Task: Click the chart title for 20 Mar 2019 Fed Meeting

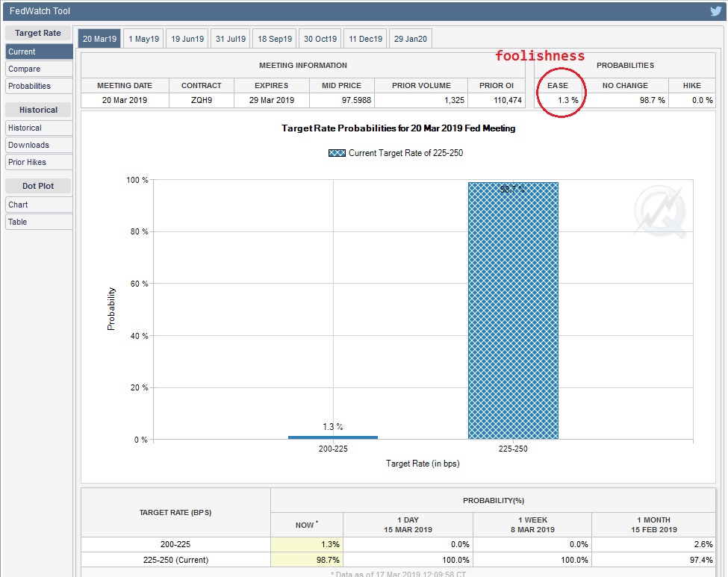Action: pos(399,128)
